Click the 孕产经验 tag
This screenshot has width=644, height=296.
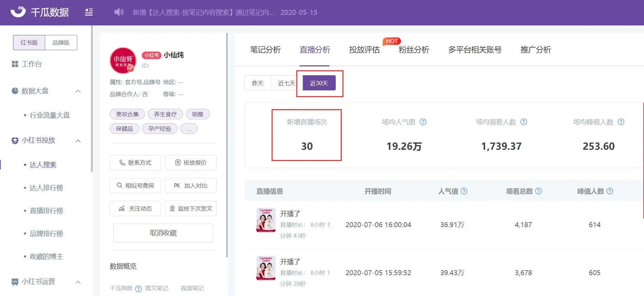pos(159,129)
